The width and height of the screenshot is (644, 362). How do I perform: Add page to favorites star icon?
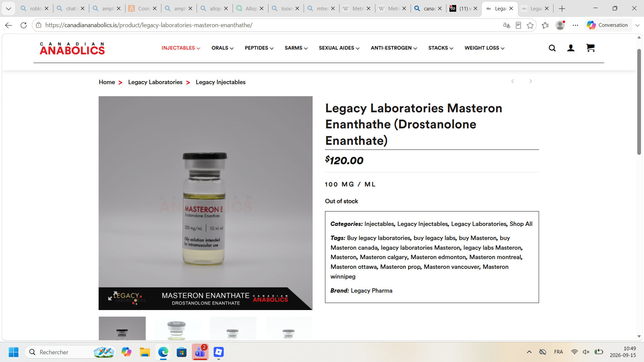(x=530, y=25)
